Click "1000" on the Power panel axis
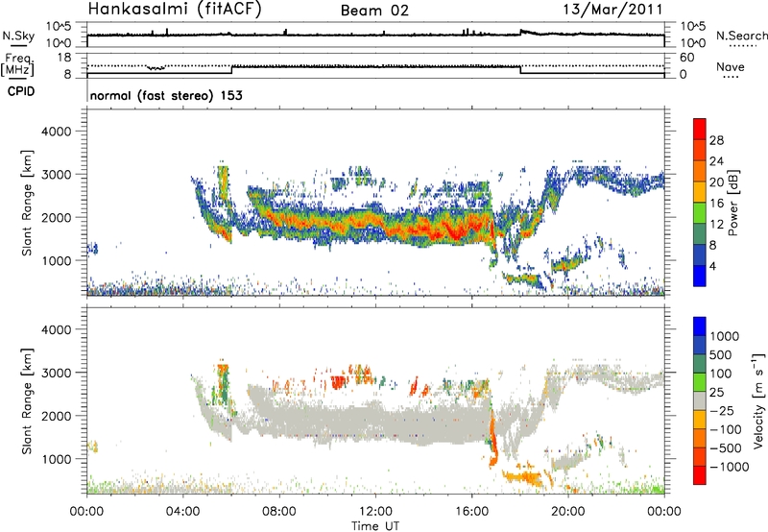Image resolution: width=768 pixels, height=532 pixels. coord(56,260)
